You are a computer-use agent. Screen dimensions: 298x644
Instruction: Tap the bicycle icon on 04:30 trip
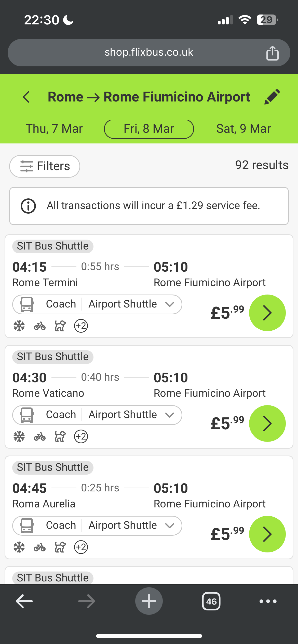point(40,436)
